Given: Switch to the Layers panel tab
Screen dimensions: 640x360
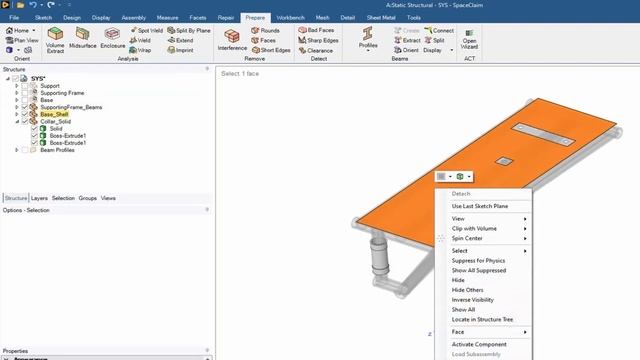Looking at the screenshot, I should click(x=39, y=198).
